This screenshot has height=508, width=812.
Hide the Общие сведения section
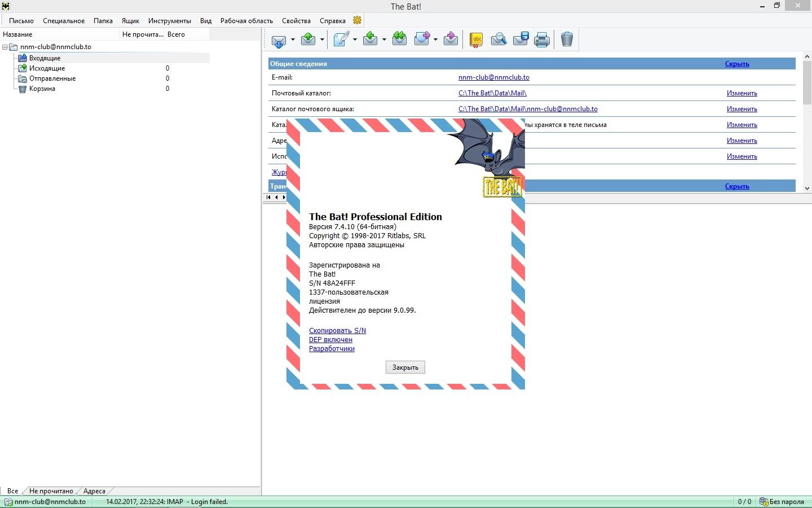(x=737, y=64)
